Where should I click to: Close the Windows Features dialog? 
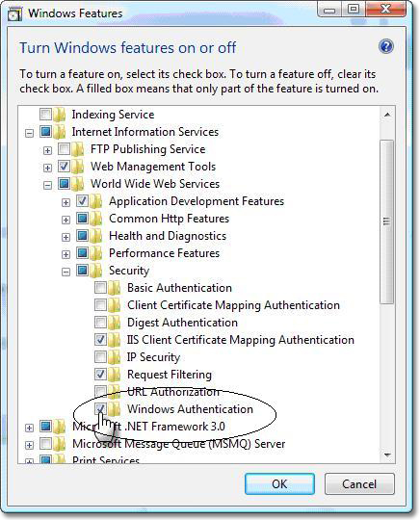point(386,9)
